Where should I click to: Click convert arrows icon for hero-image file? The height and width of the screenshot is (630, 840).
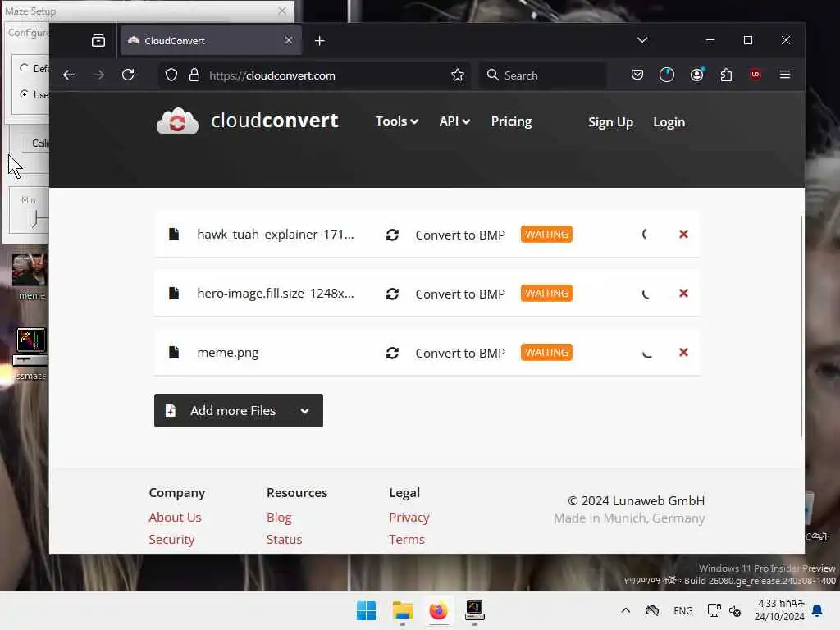(x=392, y=294)
